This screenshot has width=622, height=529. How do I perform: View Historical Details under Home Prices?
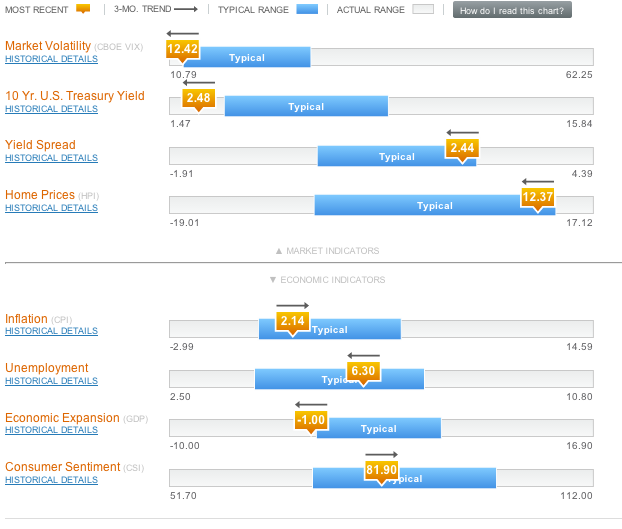coord(51,208)
